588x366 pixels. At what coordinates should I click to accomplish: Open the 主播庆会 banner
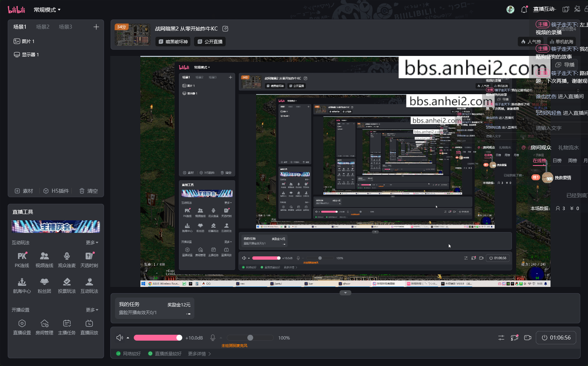click(56, 227)
